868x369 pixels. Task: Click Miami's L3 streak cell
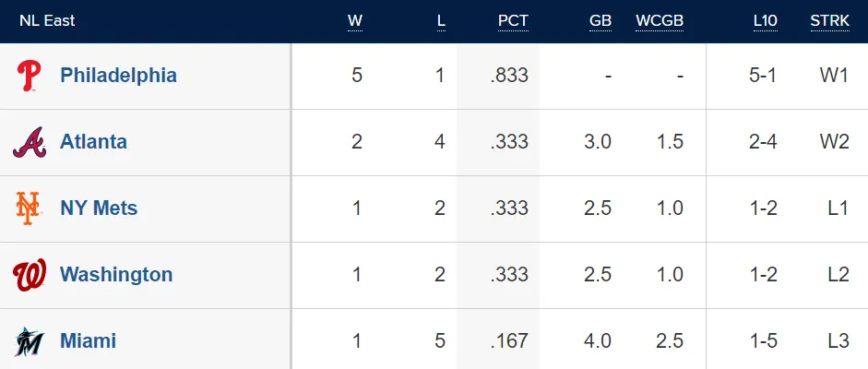point(838,341)
